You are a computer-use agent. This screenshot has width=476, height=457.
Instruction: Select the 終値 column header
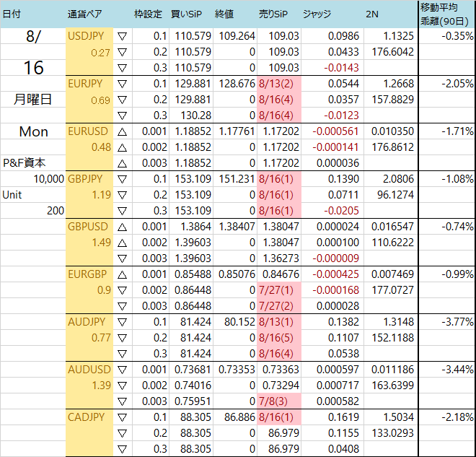pyautogui.click(x=224, y=14)
